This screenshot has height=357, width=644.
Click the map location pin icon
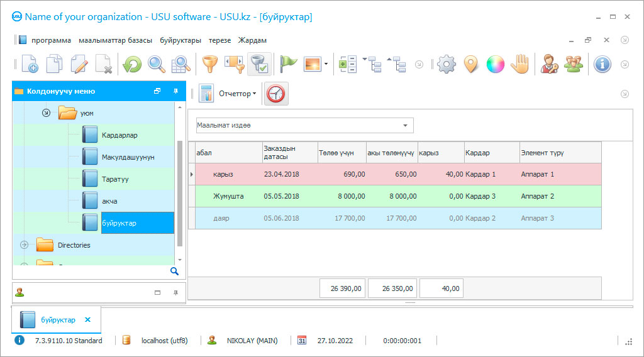471,64
